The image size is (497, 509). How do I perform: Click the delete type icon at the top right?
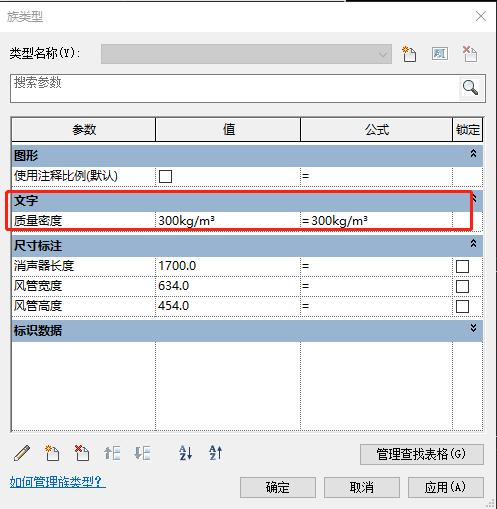[470, 54]
